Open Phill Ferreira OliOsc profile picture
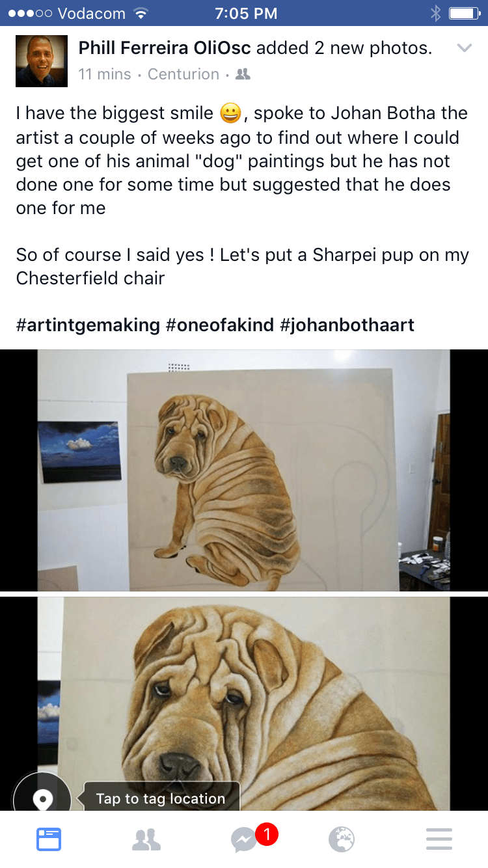Viewport: 488px width, 868px height. coord(42,61)
